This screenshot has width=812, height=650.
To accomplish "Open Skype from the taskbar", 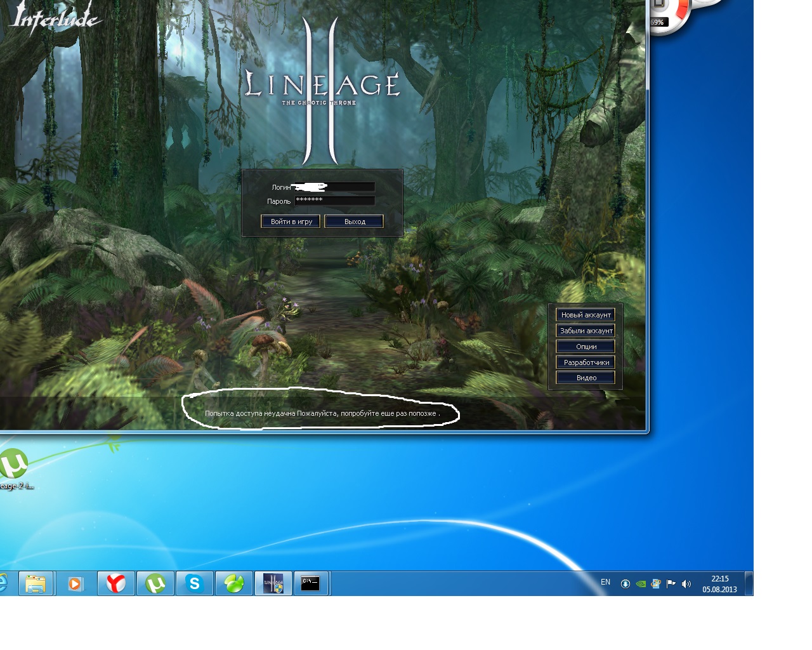I will point(195,583).
